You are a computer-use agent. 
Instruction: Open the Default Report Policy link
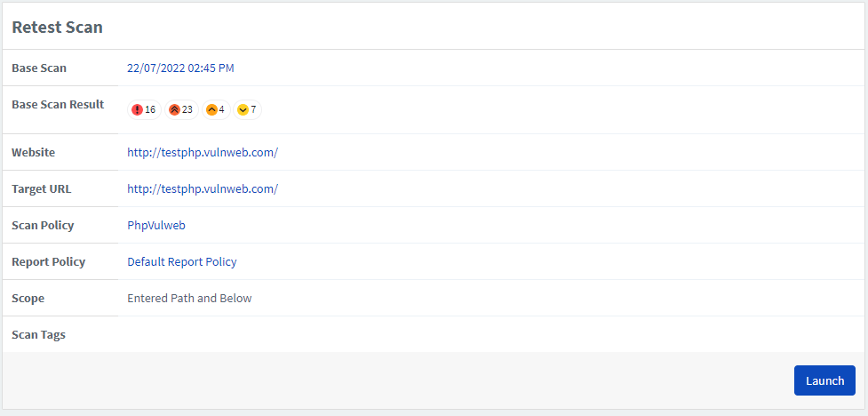[181, 261]
